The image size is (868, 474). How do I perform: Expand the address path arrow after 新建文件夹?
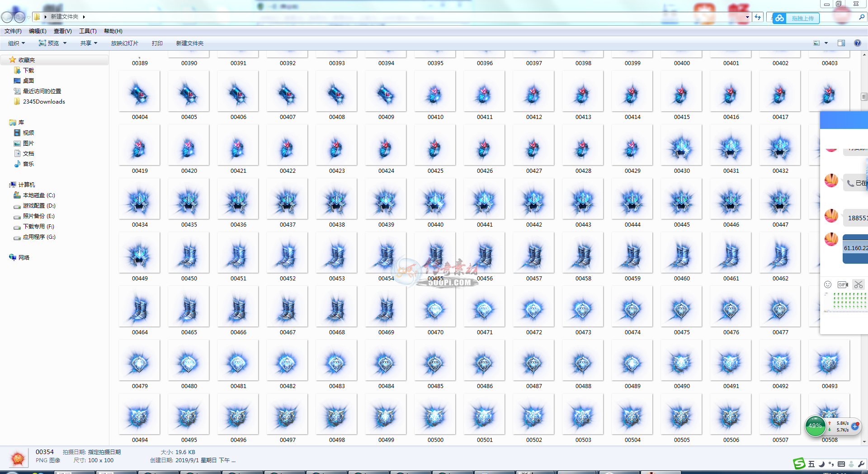(84, 17)
